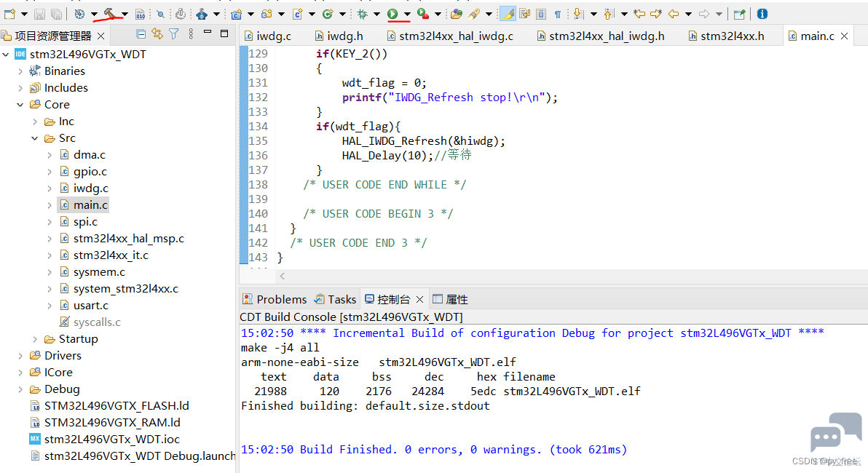
Task: Click the New C class icon
Action: point(328,14)
